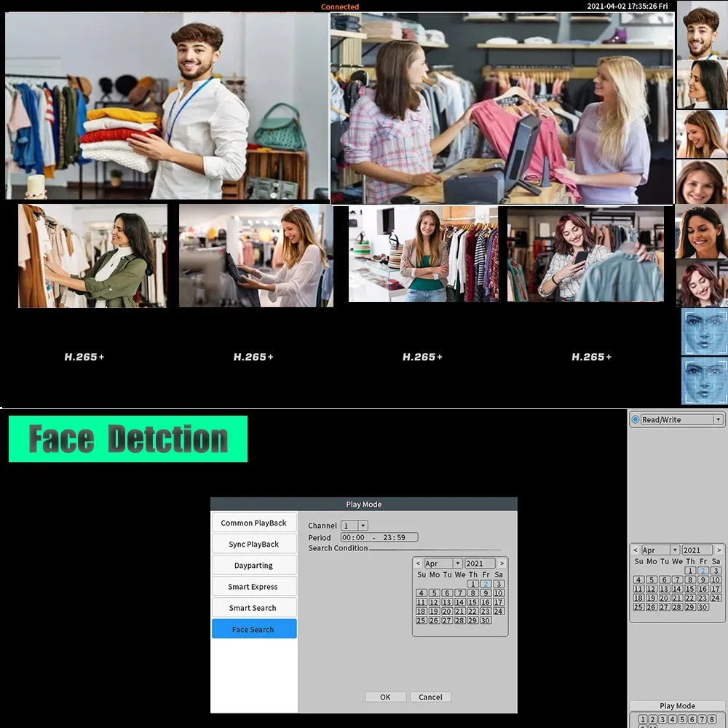This screenshot has width=728, height=728.
Task: Expand the Channel dropdown in the dialog
Action: coord(363,526)
